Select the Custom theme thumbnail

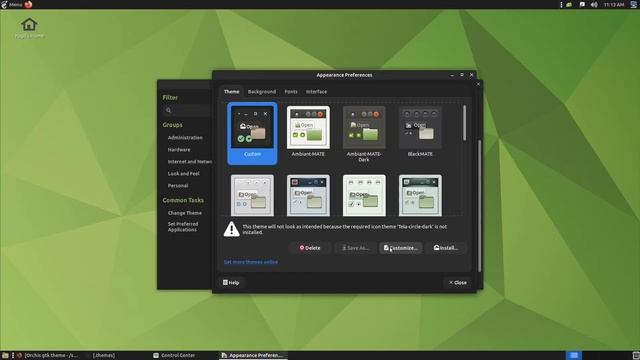pyautogui.click(x=252, y=133)
